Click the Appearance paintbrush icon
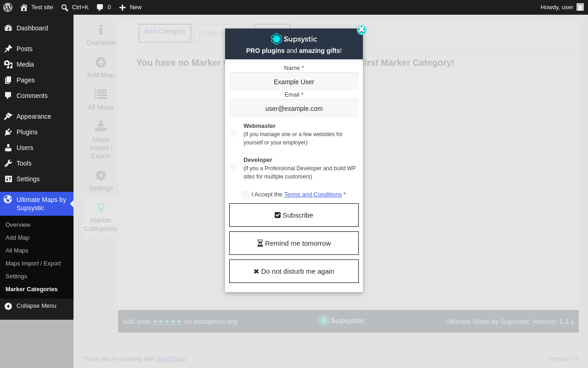Screen dimensions: 588x368 (8, 116)
